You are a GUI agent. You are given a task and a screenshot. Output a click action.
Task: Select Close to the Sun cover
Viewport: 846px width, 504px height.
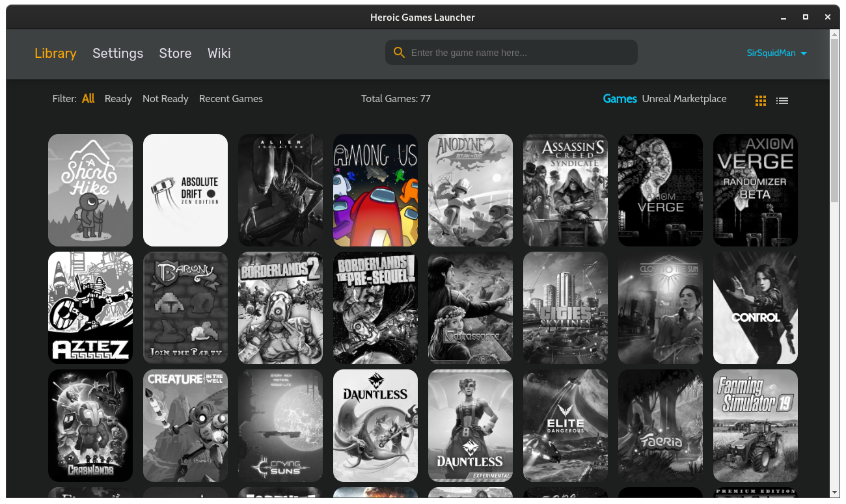click(661, 308)
